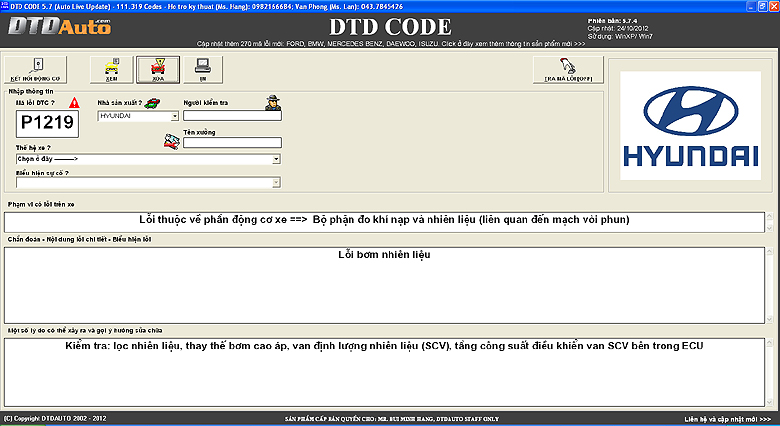Click scroll-down arrow of Phạm vi có lỗi box
Image resolution: width=780 pixels, height=426 pixels.
pos(770,228)
